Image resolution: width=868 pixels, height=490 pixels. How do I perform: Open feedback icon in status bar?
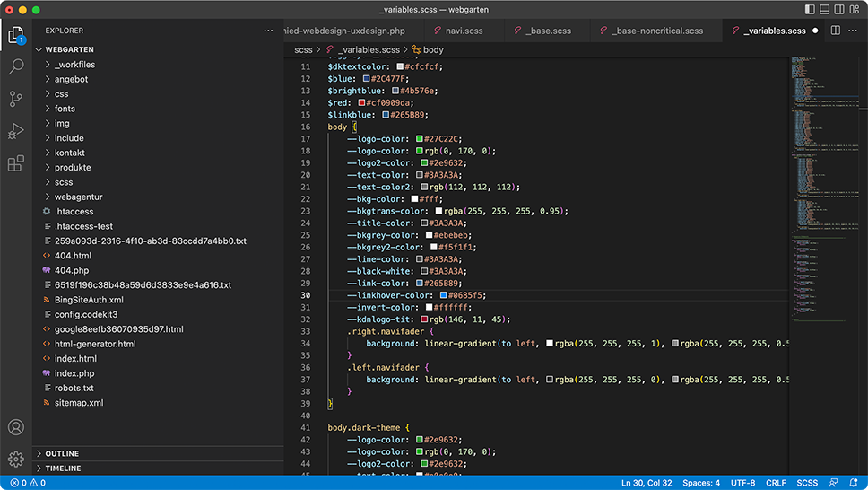tap(833, 483)
